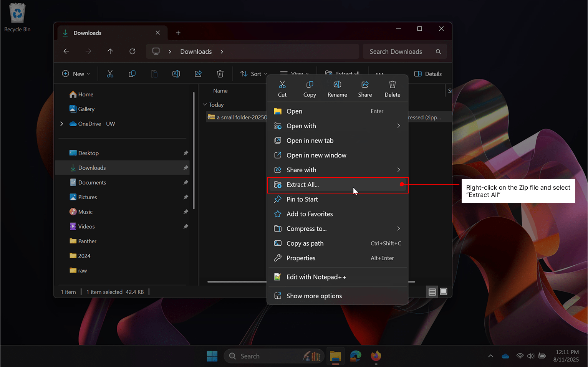Navigate up one folder using the up arrow
Image resolution: width=588 pixels, height=367 pixels.
[x=110, y=51]
